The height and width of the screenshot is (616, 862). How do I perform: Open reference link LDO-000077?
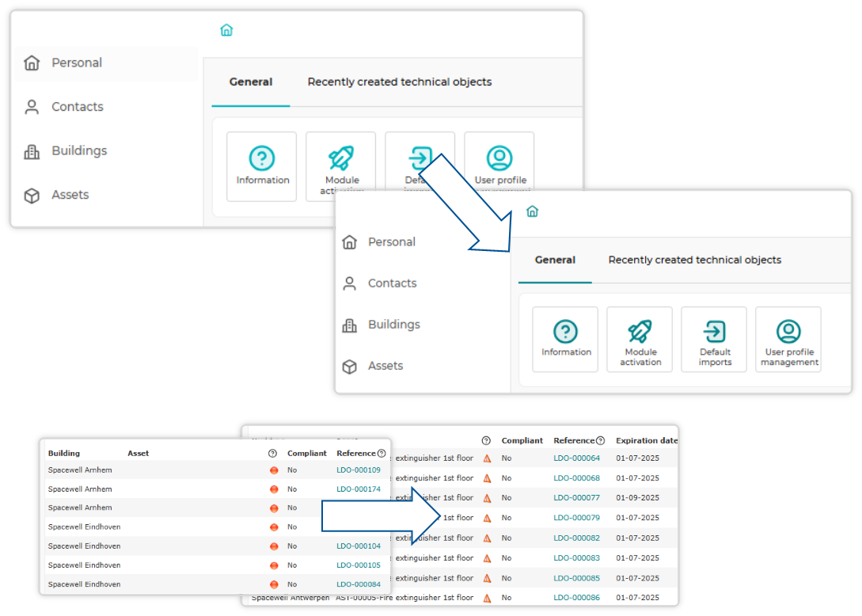[577, 498]
